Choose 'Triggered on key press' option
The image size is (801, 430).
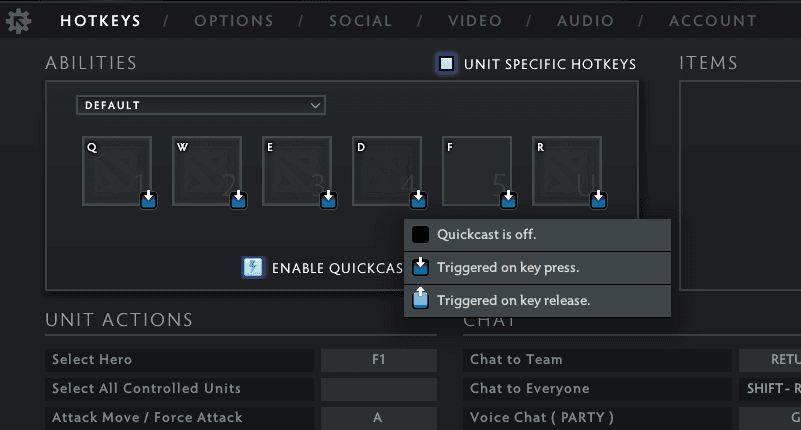(537, 268)
